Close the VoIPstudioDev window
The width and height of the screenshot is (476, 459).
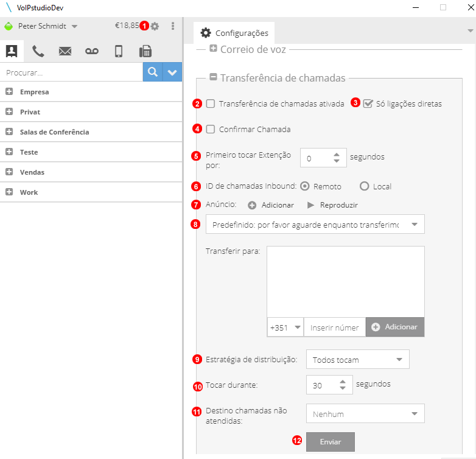[x=471, y=7]
